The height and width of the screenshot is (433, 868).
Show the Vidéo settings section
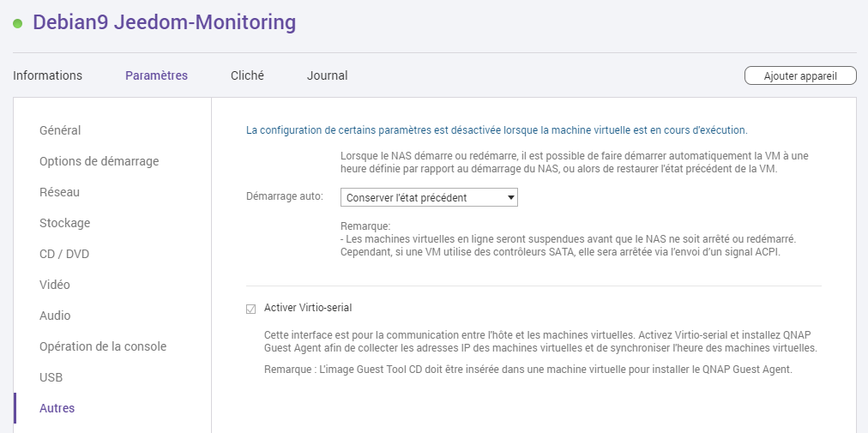tap(55, 285)
